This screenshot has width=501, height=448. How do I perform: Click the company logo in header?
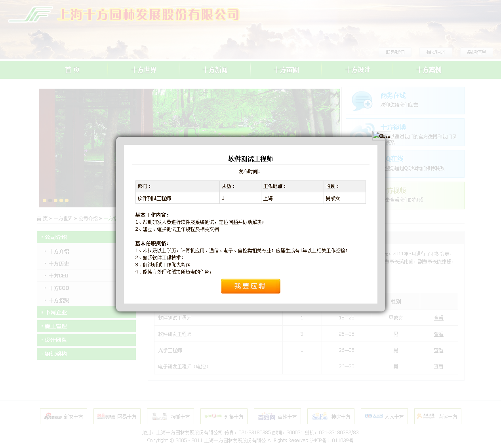[31, 15]
